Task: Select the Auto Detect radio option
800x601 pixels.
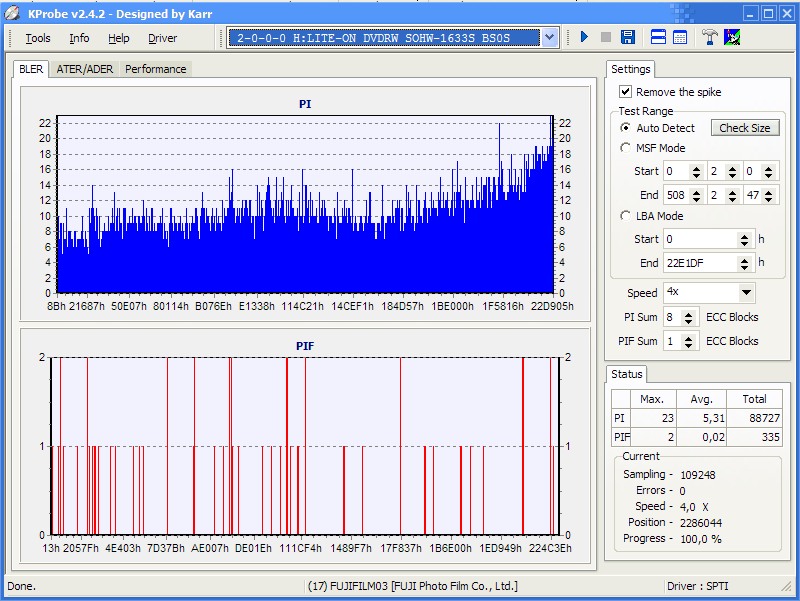Action: pos(626,128)
